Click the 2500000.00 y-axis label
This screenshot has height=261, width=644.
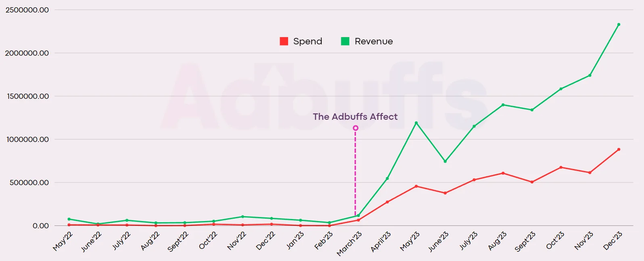[27, 10]
